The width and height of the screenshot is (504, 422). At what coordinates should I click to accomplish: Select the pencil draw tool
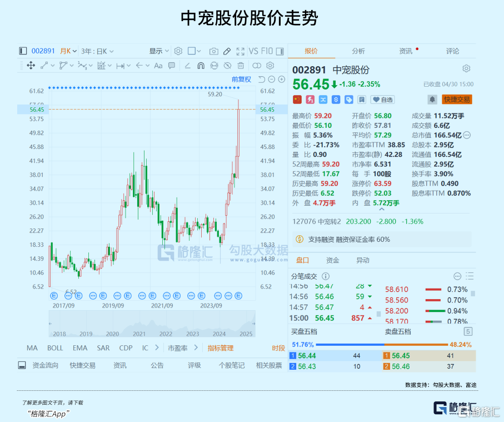point(227,51)
